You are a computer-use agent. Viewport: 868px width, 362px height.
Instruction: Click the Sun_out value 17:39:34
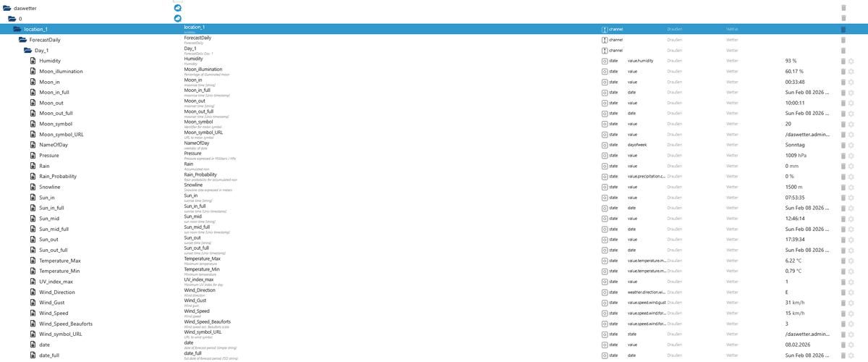(x=795, y=240)
